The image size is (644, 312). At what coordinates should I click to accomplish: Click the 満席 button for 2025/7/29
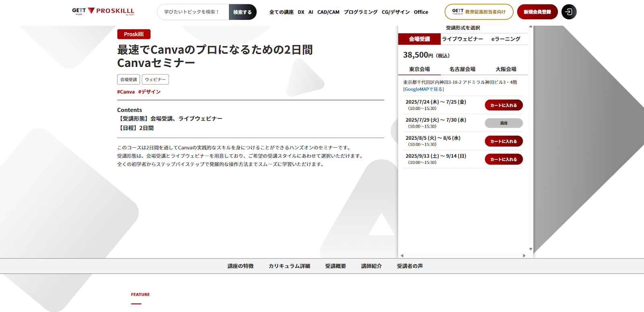click(x=504, y=123)
